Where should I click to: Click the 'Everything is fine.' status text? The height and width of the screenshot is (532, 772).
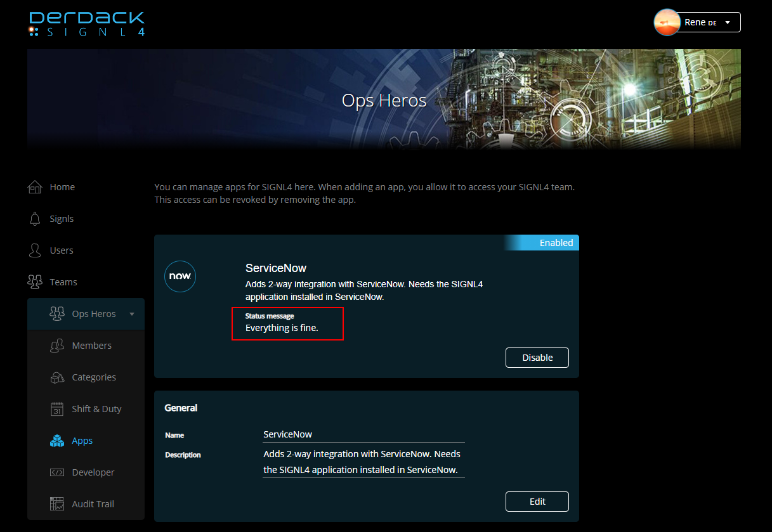pos(282,328)
